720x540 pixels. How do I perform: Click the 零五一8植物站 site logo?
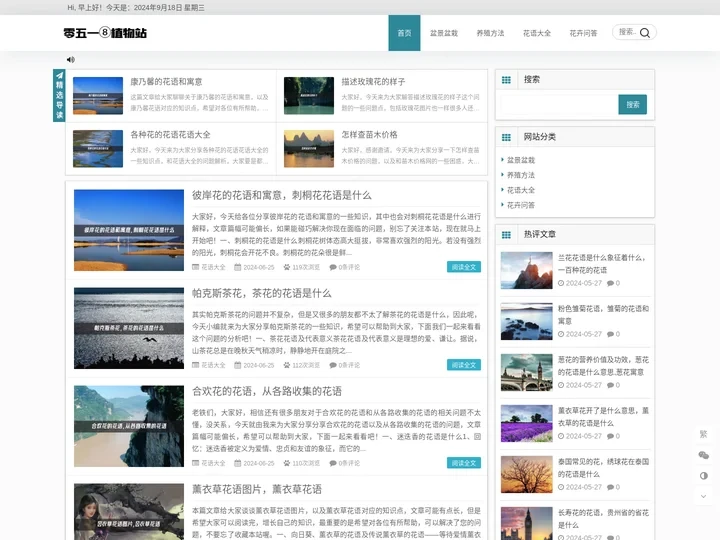click(105, 33)
